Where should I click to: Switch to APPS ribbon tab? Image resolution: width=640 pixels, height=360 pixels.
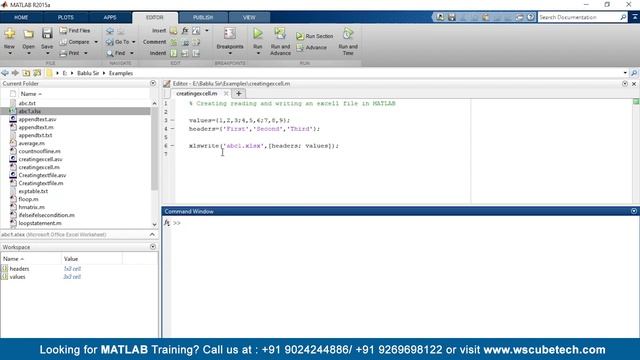click(110, 18)
